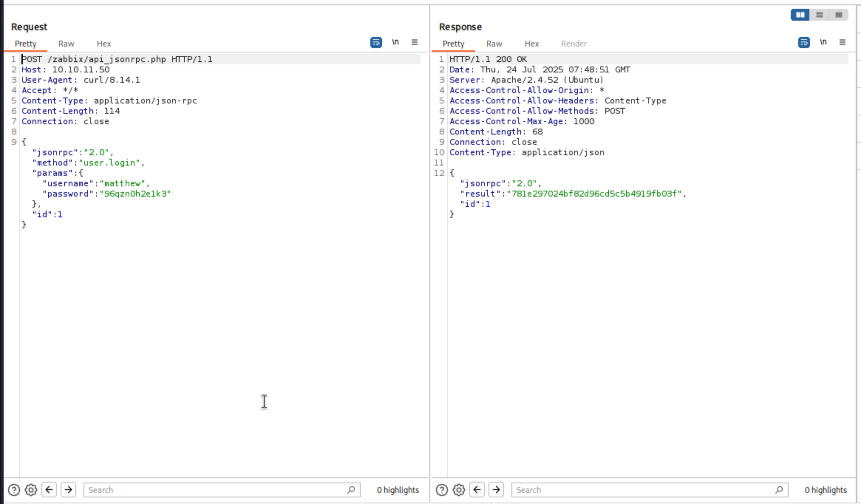Go to next match in Response
This screenshot has height=504, width=861.
[x=496, y=490]
